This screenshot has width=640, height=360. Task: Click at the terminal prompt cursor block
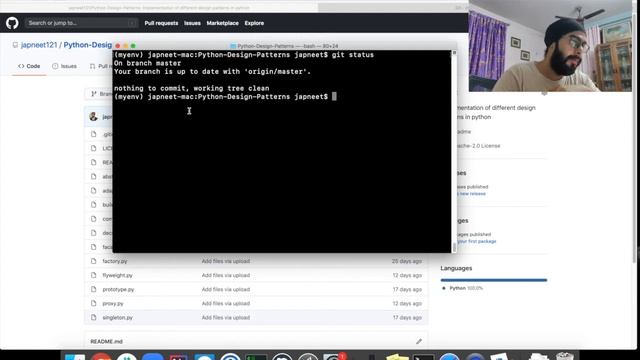pyautogui.click(x=334, y=97)
